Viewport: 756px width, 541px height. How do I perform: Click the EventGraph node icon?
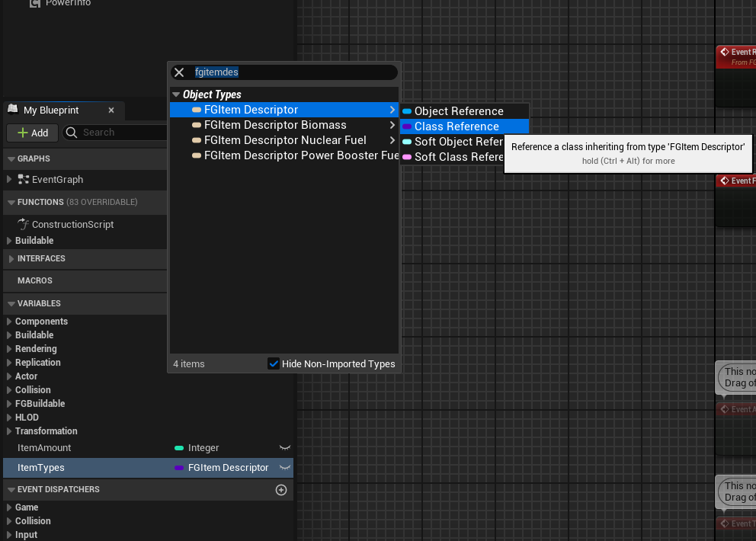coord(23,179)
